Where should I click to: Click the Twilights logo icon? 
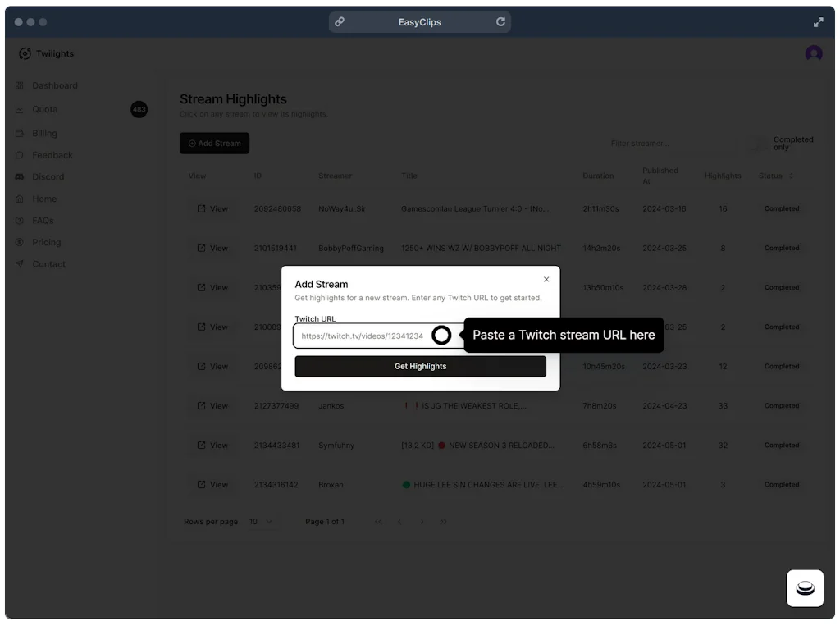[x=25, y=53]
